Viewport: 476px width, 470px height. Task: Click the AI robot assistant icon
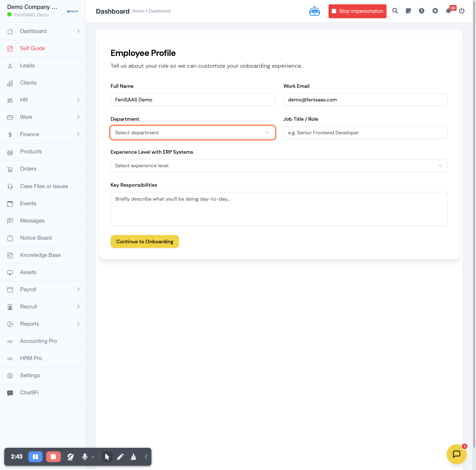coord(314,11)
